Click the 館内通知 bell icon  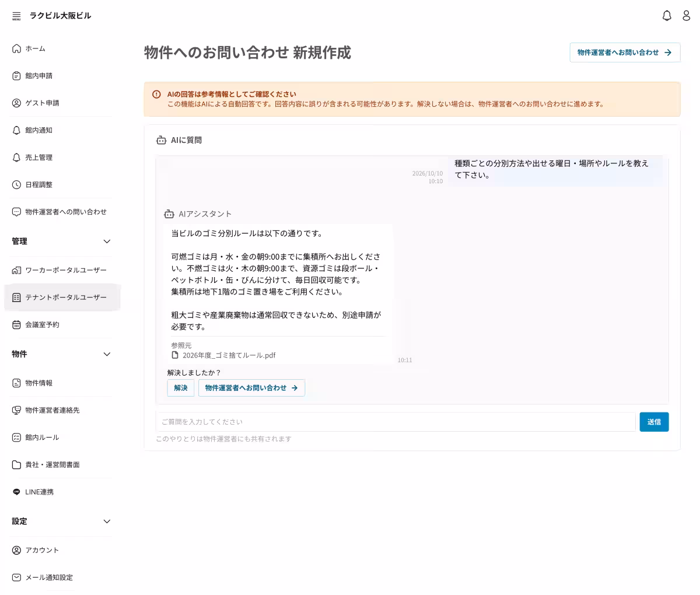16,130
